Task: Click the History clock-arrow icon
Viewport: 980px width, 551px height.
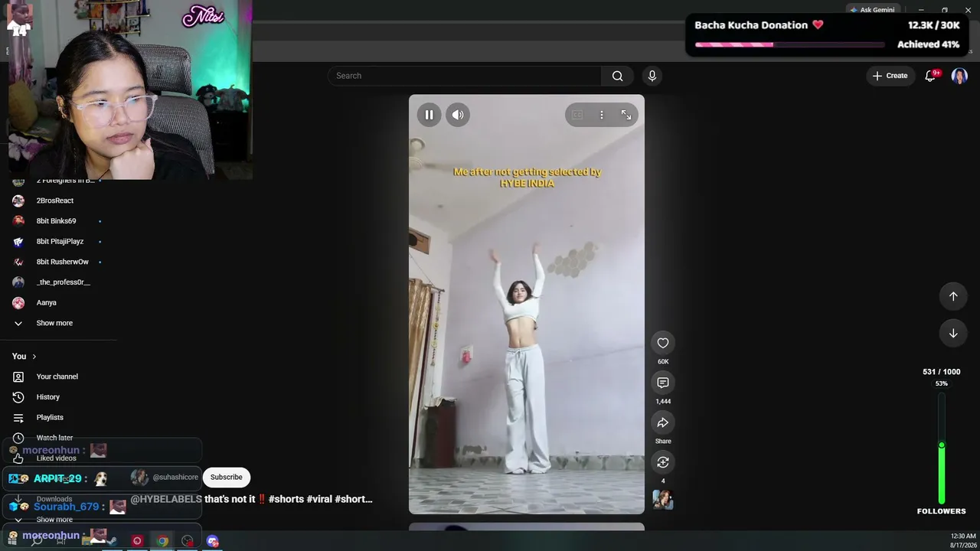Action: (18, 397)
